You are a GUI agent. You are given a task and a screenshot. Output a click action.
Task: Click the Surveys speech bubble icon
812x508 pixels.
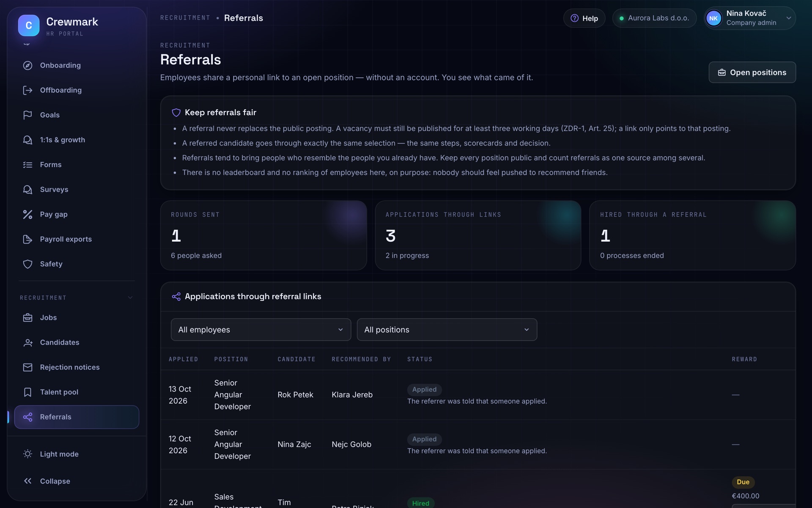27,190
